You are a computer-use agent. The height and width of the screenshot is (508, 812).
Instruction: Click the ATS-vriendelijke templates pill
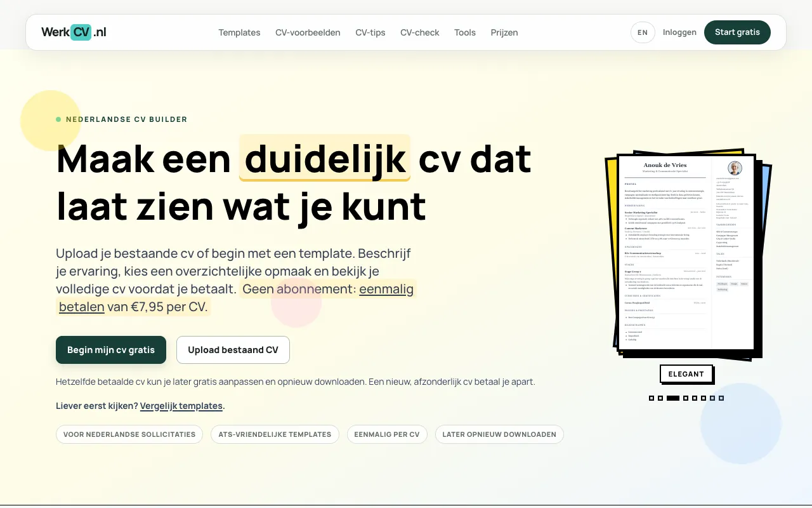click(275, 434)
